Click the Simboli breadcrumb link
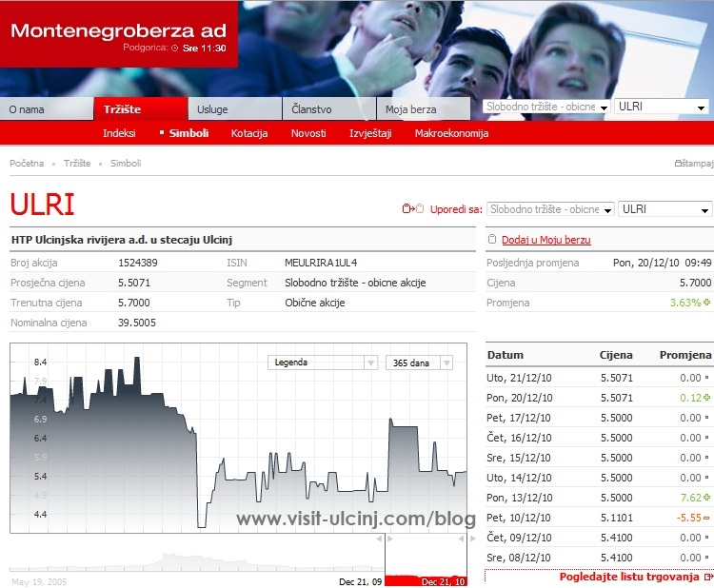The image size is (714, 588). click(126, 163)
